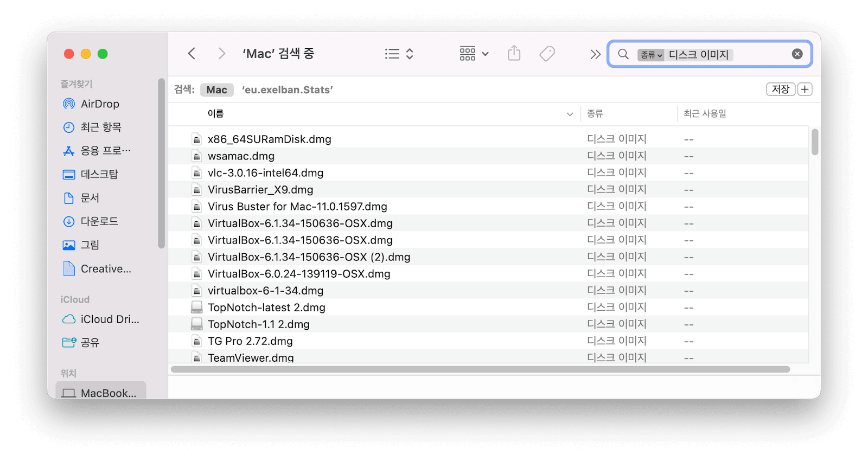Open 응용 프로그램 in the sidebar
This screenshot has width=868, height=461.
click(x=105, y=150)
